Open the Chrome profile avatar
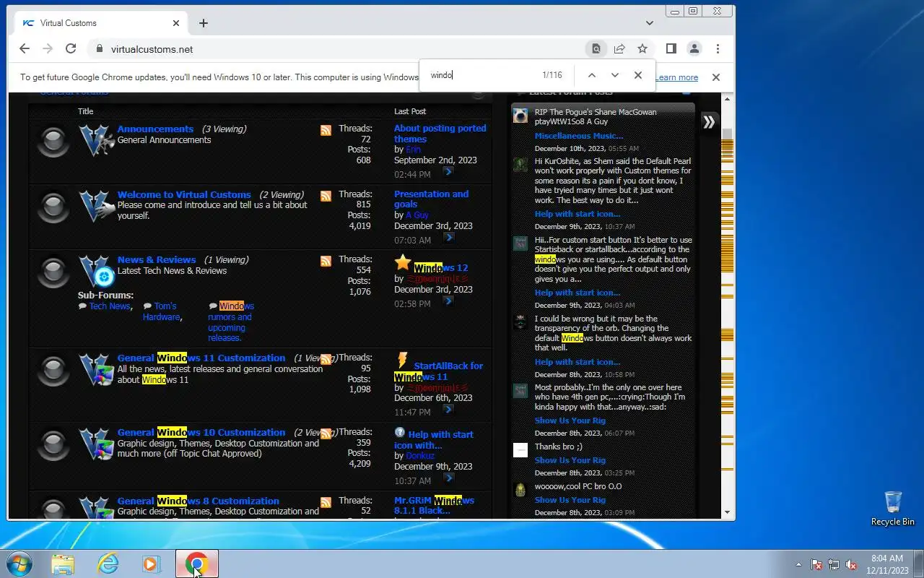924x578 pixels. [694, 49]
